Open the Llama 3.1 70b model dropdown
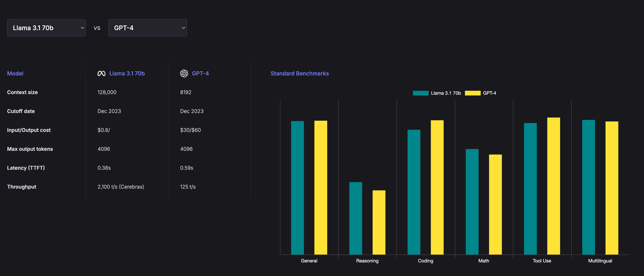Screen dimensions: 644x276 46,28
